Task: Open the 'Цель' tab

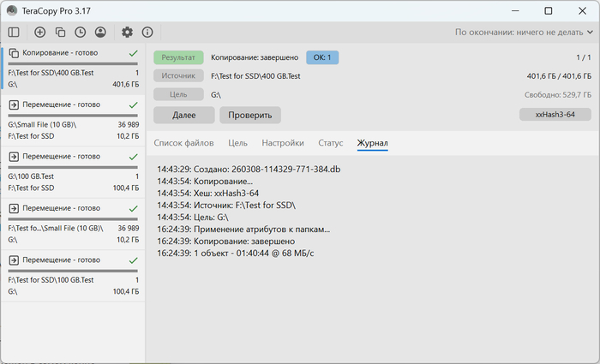Action: [238, 143]
